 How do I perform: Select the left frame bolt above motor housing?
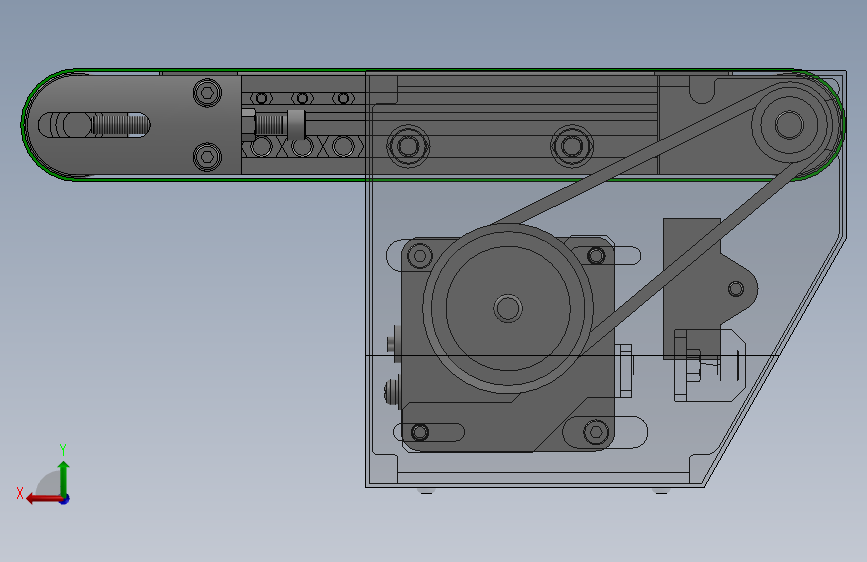click(x=408, y=147)
